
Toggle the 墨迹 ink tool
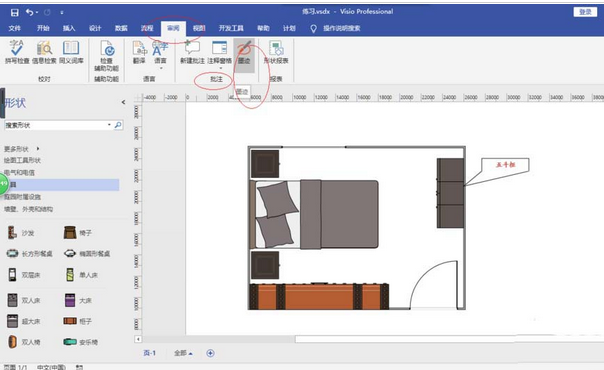[244, 54]
